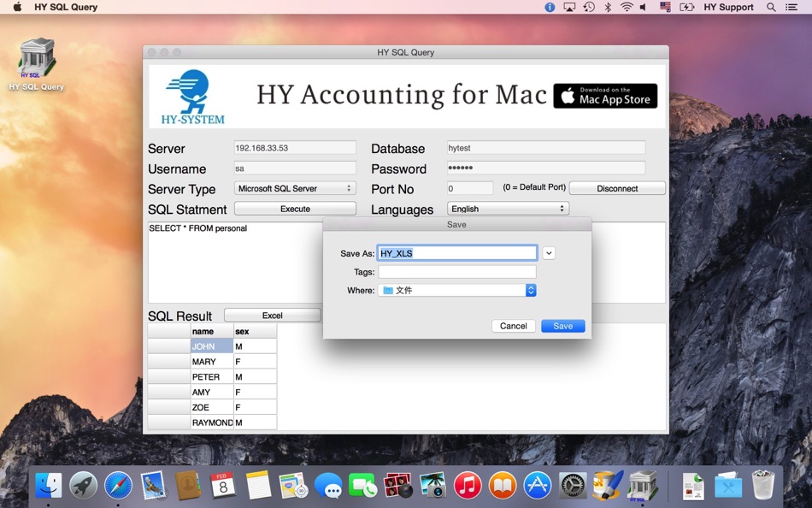Image resolution: width=812 pixels, height=508 pixels.
Task: Open Safari compass icon in dock
Action: 118,486
